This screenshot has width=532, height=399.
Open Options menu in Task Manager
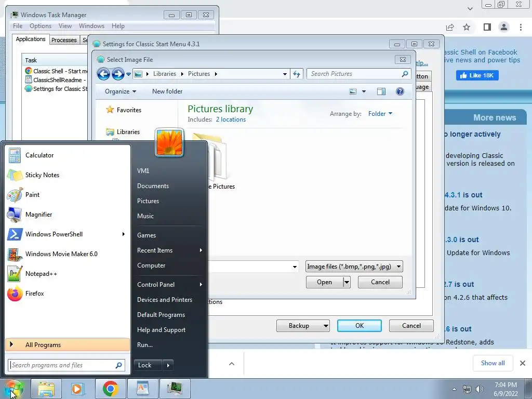click(41, 26)
